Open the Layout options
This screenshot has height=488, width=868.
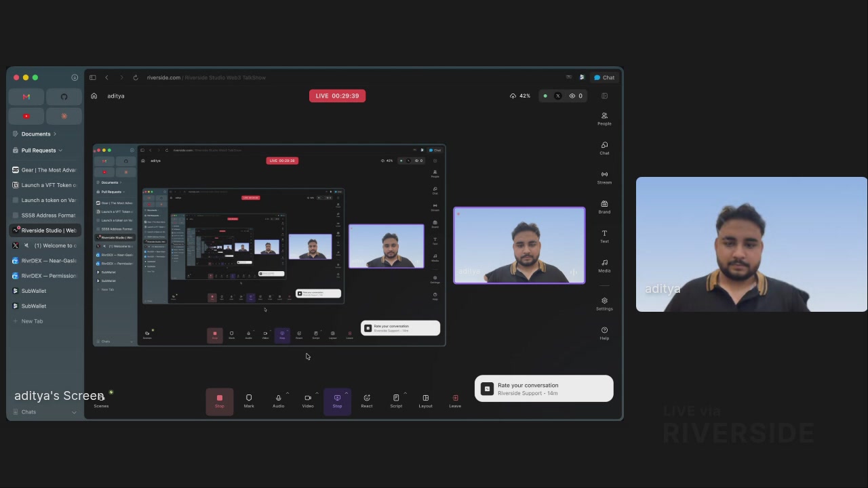point(425,401)
